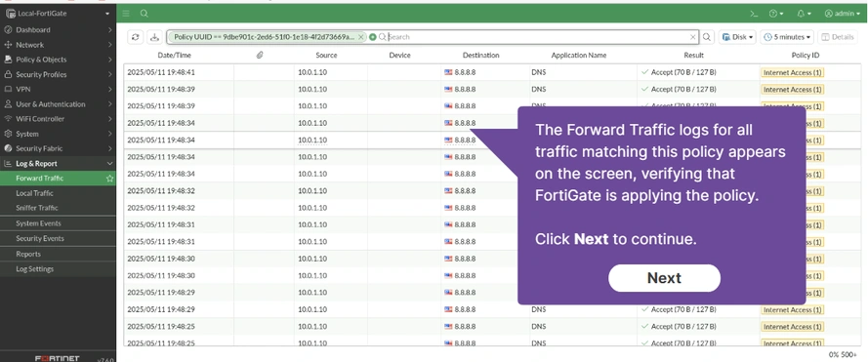Screen dimensions: 868x362
Task: Click the Result column header
Action: [693, 56]
